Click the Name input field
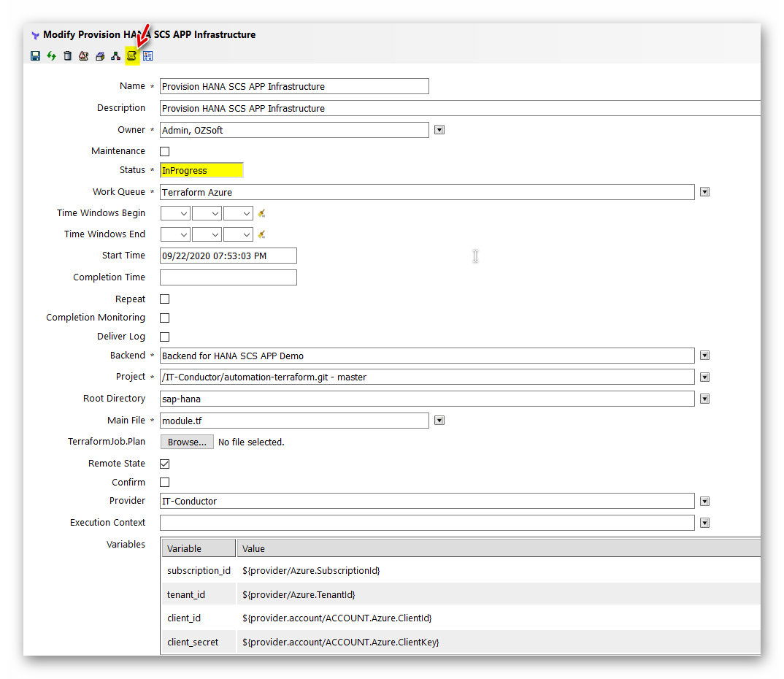Viewport: 784px width, 679px height. coord(294,86)
